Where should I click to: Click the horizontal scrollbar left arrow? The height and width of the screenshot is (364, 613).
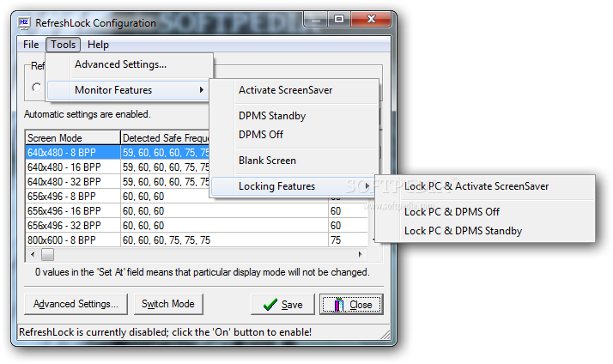33,254
